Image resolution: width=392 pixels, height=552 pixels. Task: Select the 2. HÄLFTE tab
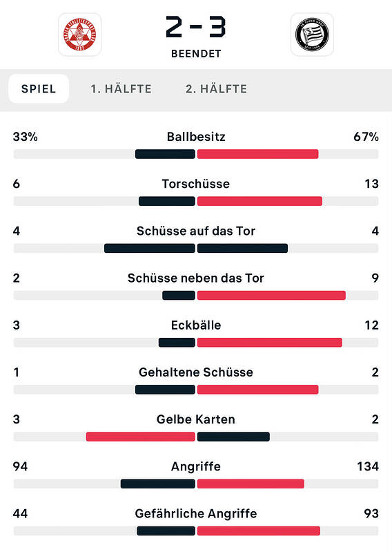tap(216, 88)
